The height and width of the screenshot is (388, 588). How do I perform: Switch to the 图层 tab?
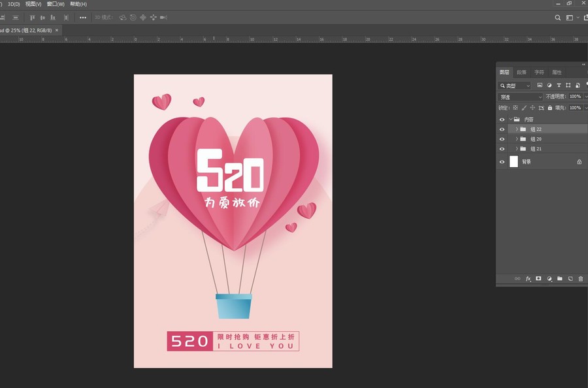(504, 73)
